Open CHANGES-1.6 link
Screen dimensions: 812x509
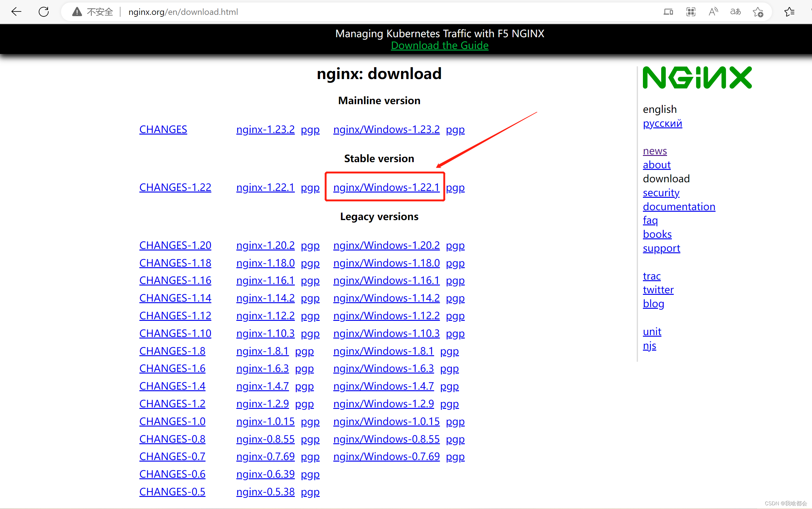point(172,368)
